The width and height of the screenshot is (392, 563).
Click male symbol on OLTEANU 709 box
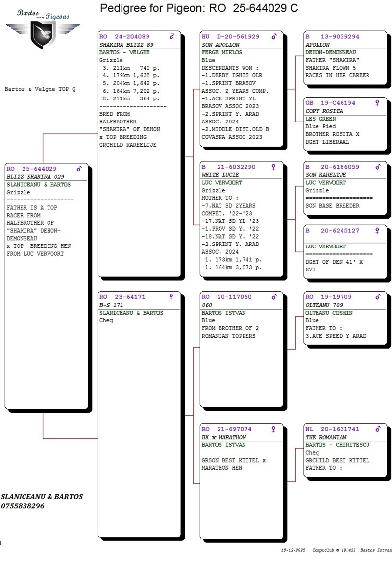378,297
